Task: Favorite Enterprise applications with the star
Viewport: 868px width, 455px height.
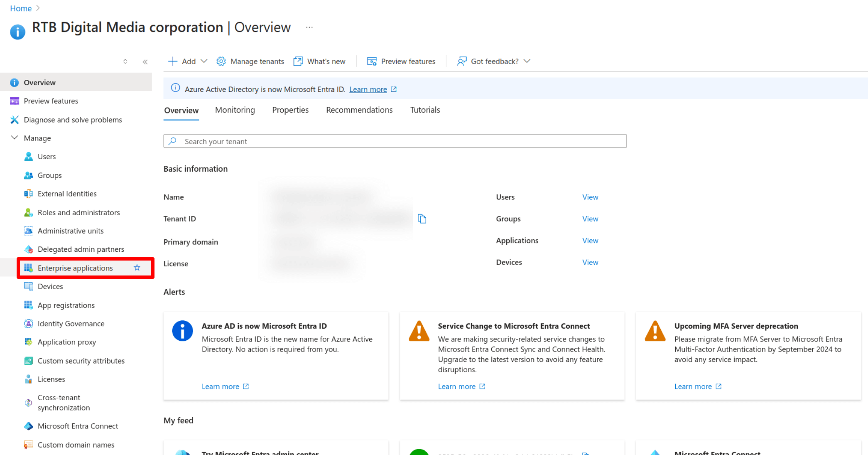Action: click(x=137, y=268)
